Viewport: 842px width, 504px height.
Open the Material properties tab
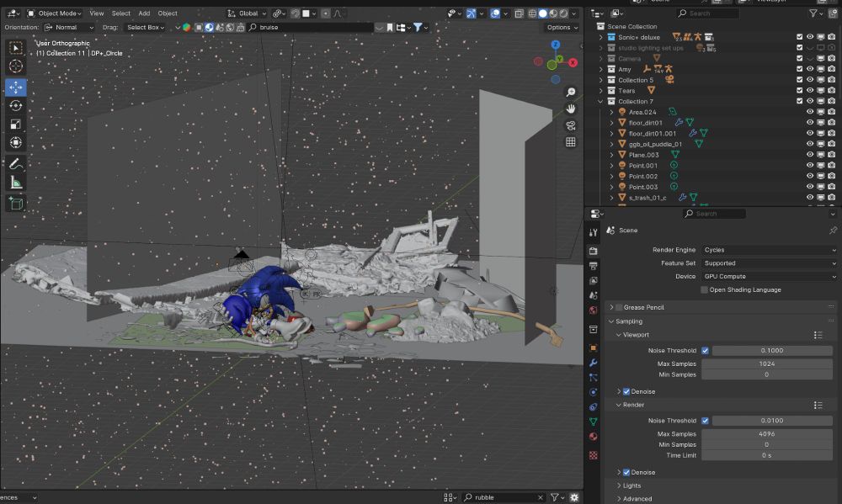click(594, 437)
